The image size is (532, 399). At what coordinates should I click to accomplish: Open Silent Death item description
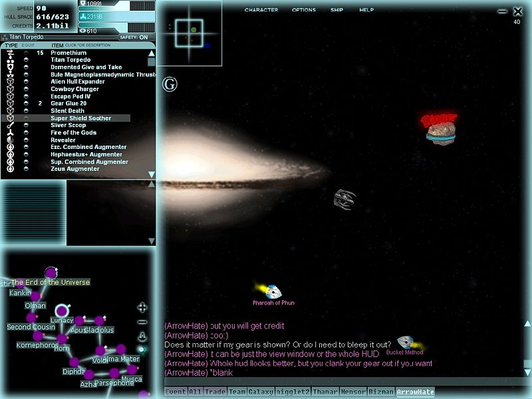pos(67,111)
